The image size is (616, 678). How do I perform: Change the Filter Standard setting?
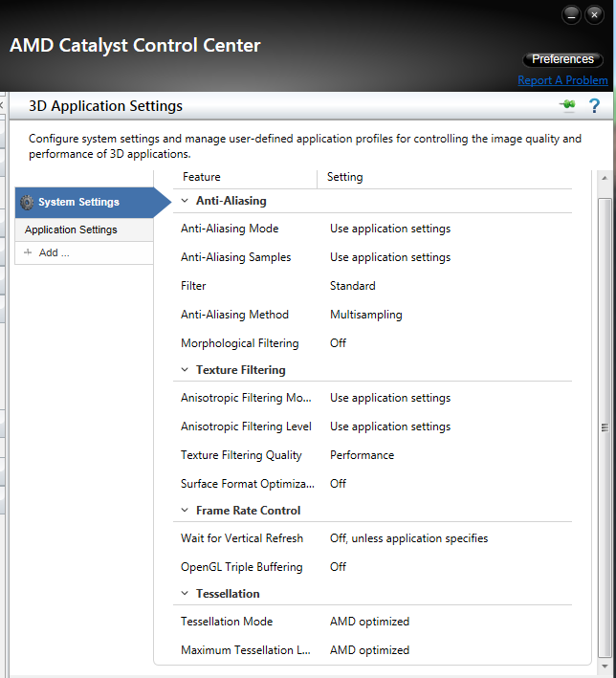(352, 285)
